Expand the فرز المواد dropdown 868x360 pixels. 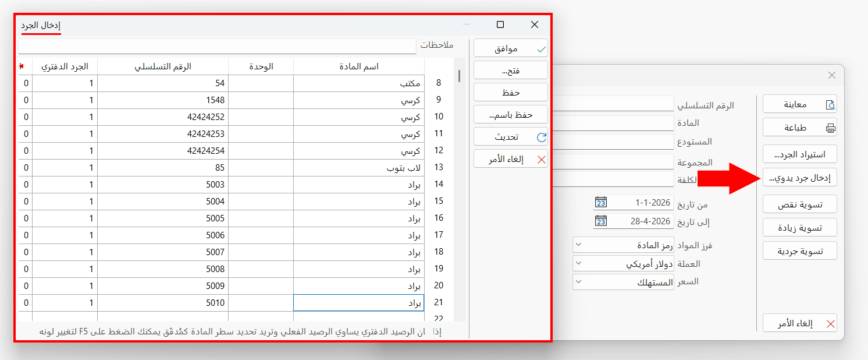coord(578,245)
